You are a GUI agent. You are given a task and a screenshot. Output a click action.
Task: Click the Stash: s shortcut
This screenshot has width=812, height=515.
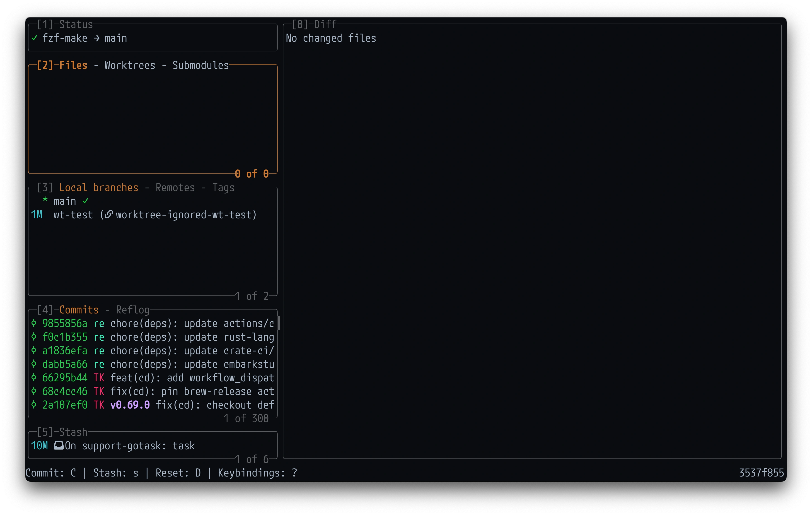point(116,473)
